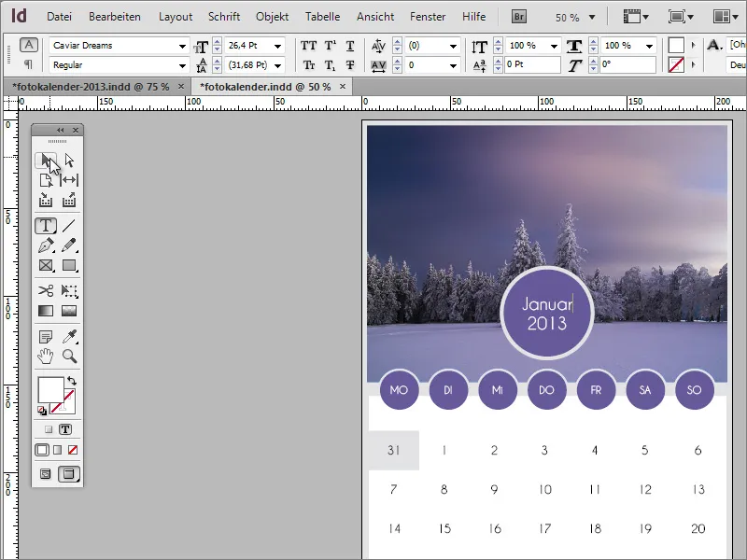The height and width of the screenshot is (560, 747).
Task: Reset to default fill and stroke
Action: coord(42,411)
